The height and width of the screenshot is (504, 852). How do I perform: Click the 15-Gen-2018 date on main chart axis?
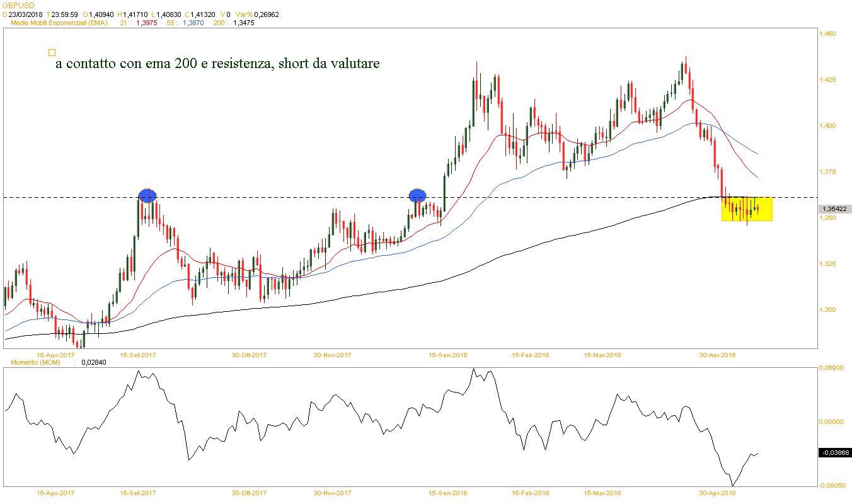pyautogui.click(x=448, y=355)
